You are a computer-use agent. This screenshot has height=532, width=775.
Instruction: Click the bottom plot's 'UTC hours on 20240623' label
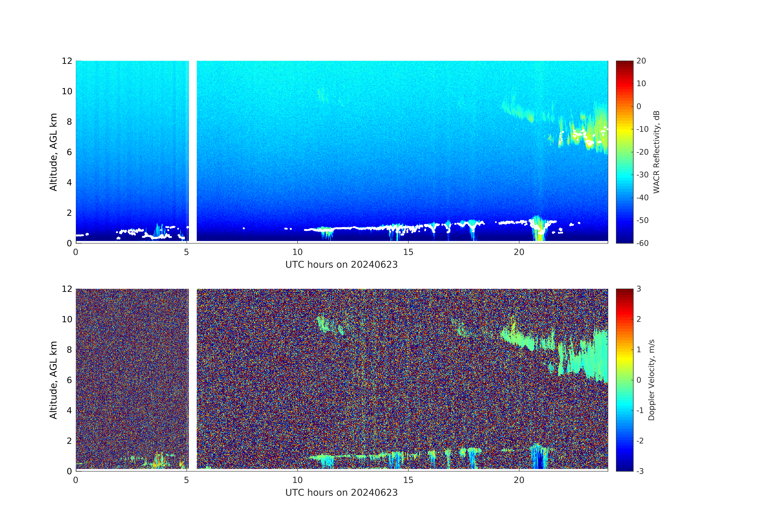point(341,492)
